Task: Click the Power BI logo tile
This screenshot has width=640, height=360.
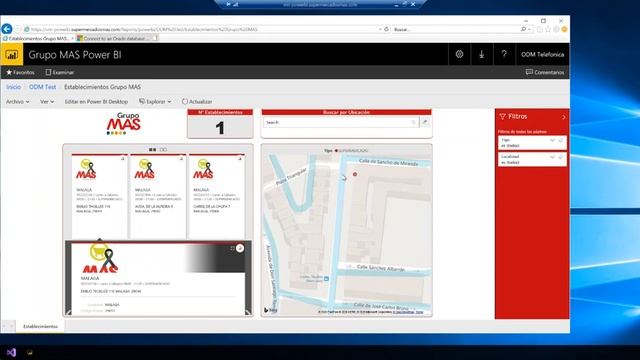Action: pyautogui.click(x=11, y=55)
